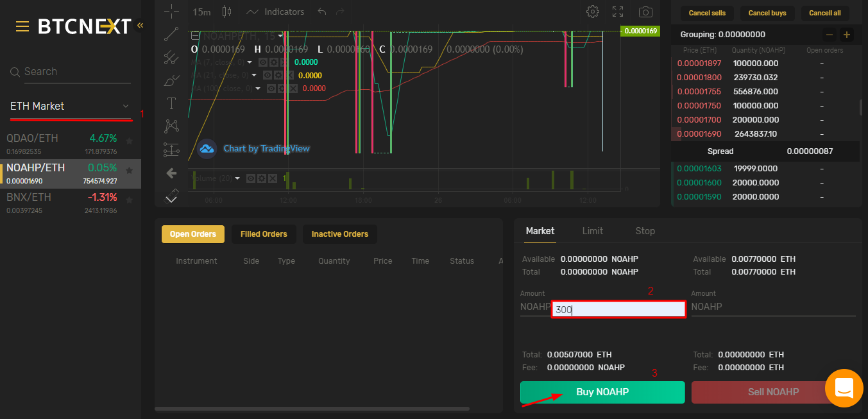The image size is (868, 419).
Task: Select the prediction and measurement tool
Action: tap(171, 149)
